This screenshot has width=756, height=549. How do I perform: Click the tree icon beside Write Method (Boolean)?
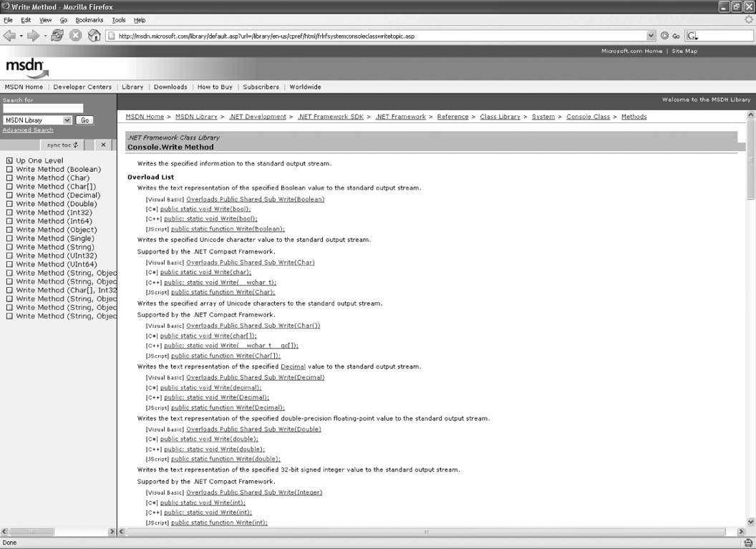click(9, 169)
